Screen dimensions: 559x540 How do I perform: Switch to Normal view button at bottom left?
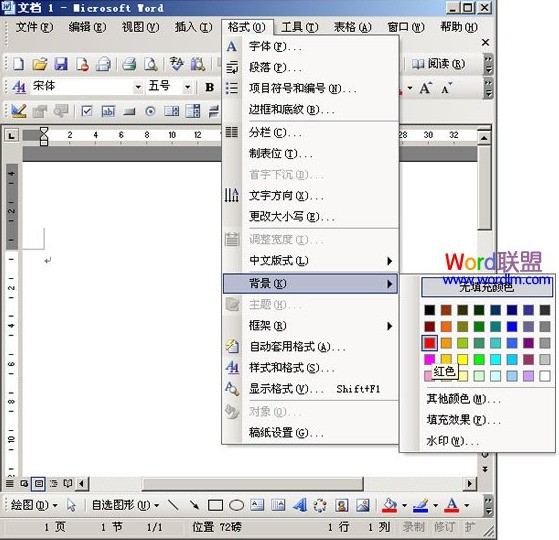(10, 483)
